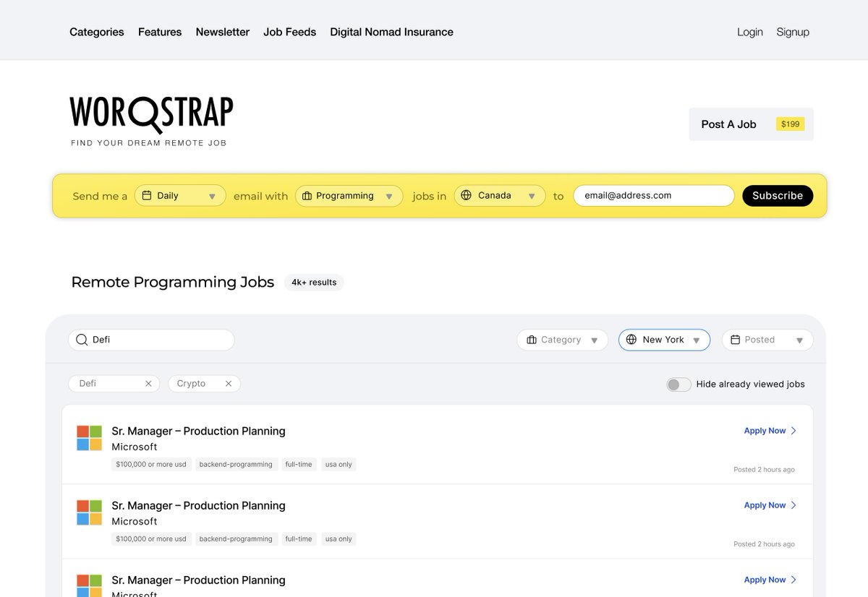Click Apply Now on the second job listing

[x=765, y=505]
